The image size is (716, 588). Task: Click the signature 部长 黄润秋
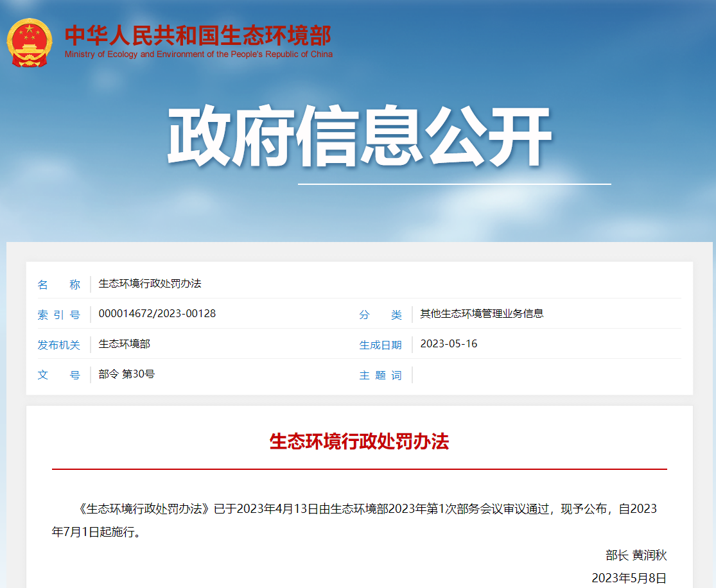coord(636,555)
